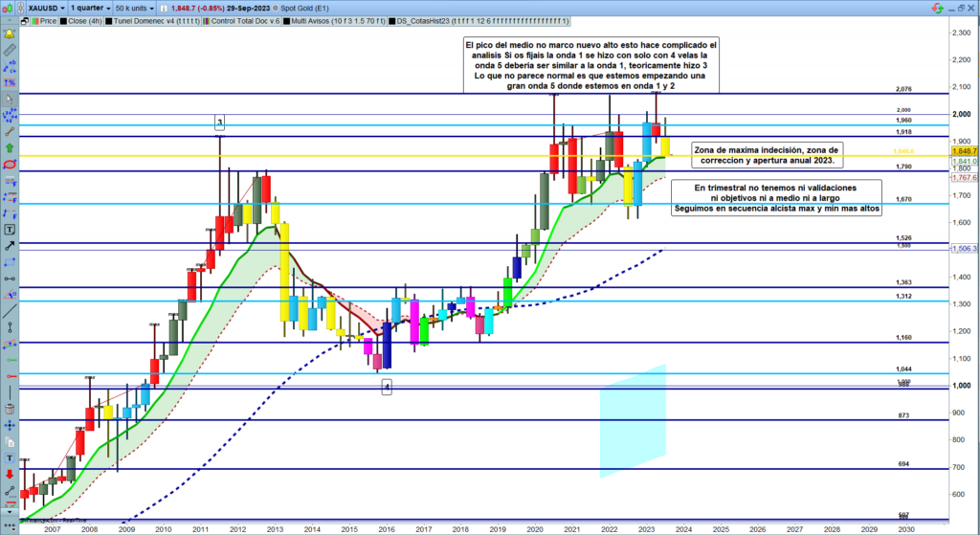This screenshot has width=980, height=535.
Task: Select the cyan shaded rectangle on the chart
Action: pos(632,421)
